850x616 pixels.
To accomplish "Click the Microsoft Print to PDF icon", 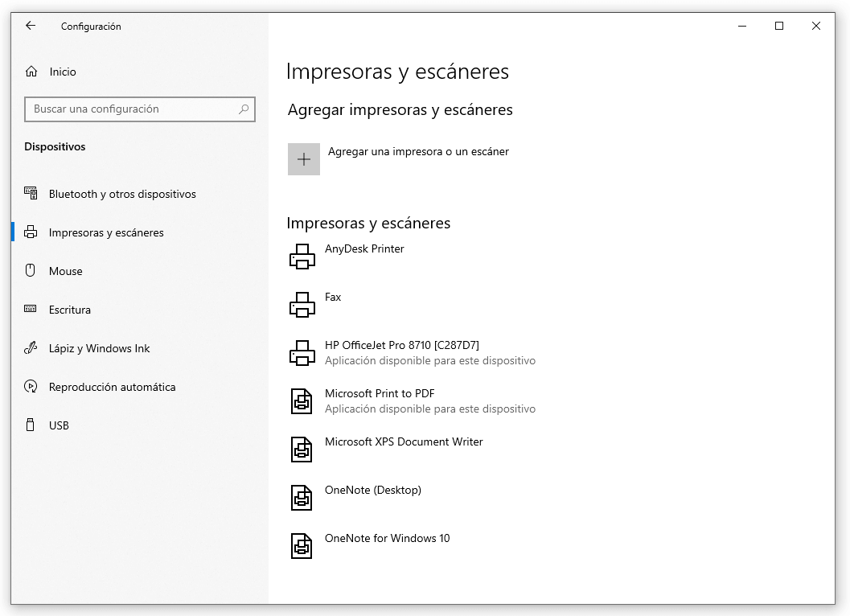I will click(302, 401).
